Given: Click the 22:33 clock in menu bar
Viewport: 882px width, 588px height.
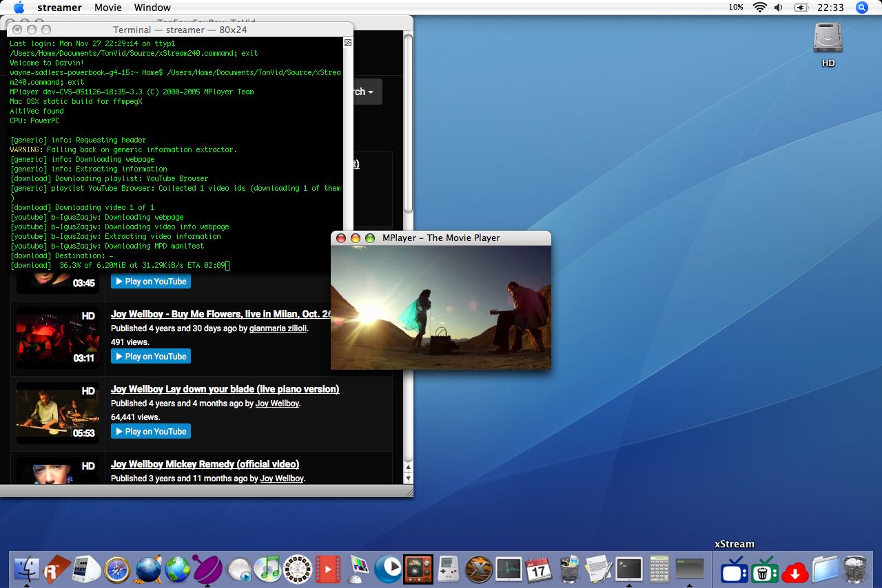Looking at the screenshot, I should point(830,8).
